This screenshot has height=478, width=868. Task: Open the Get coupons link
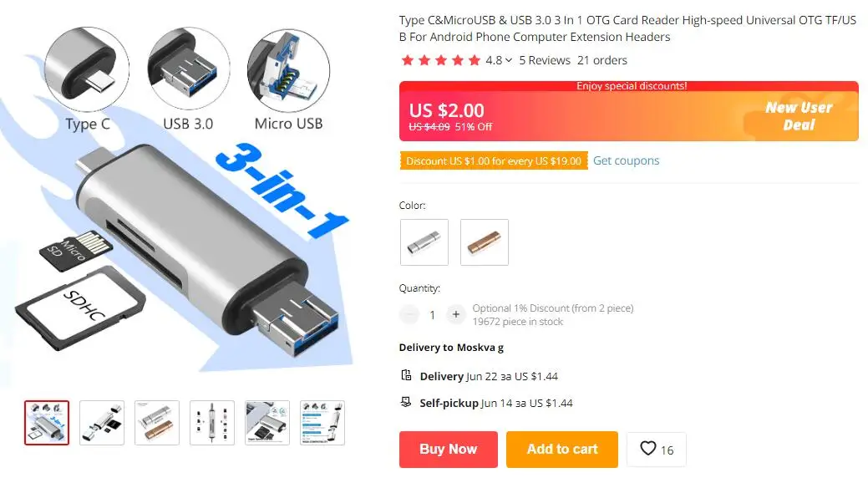626,160
